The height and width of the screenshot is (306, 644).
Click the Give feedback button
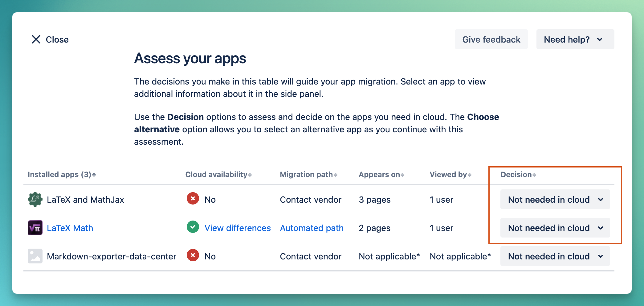[x=491, y=39]
